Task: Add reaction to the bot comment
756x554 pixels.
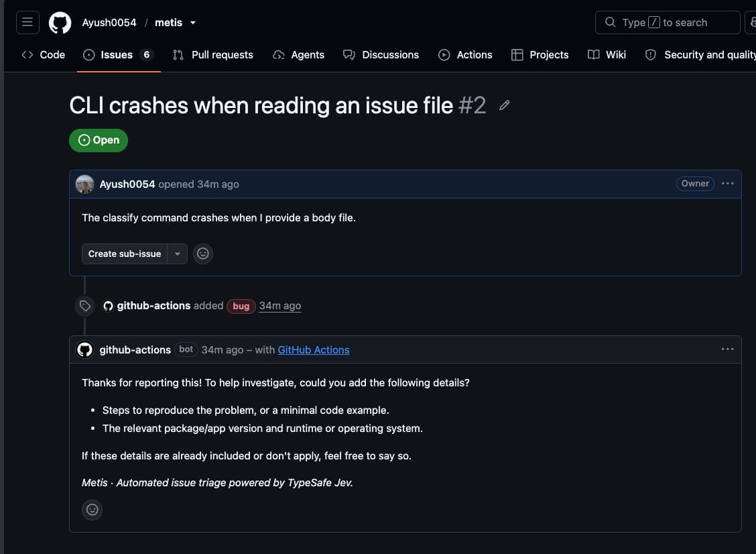Action: tap(92, 510)
